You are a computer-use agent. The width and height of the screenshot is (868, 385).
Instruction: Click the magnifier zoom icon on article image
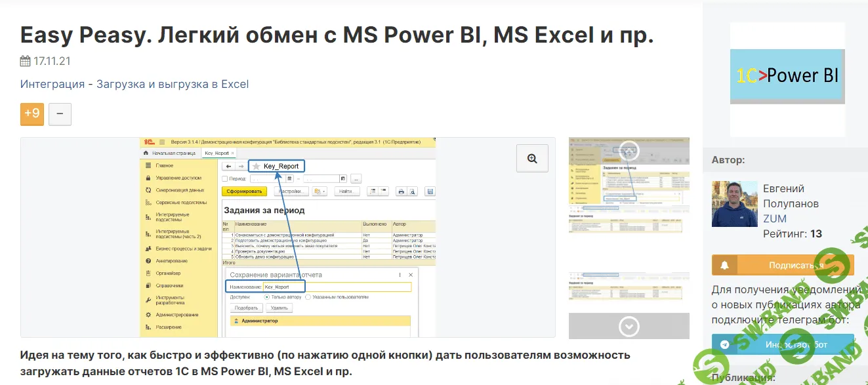[531, 158]
